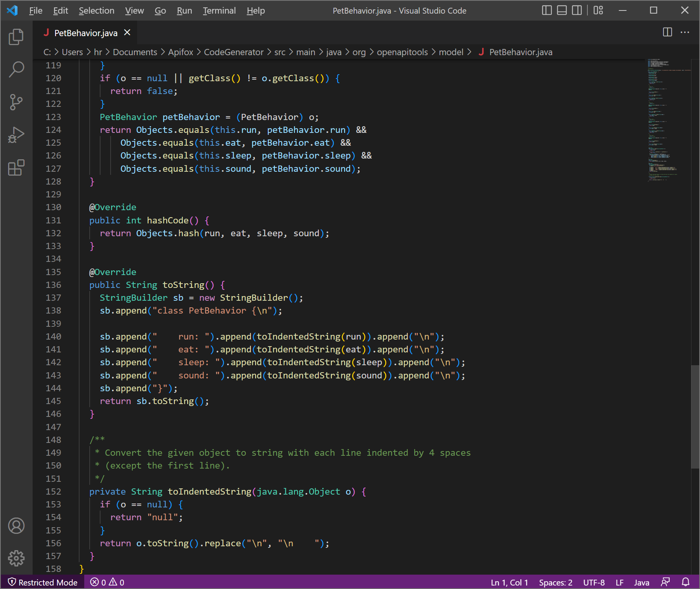The image size is (700, 589).
Task: Open the notifications bell in status bar
Action: click(x=686, y=582)
